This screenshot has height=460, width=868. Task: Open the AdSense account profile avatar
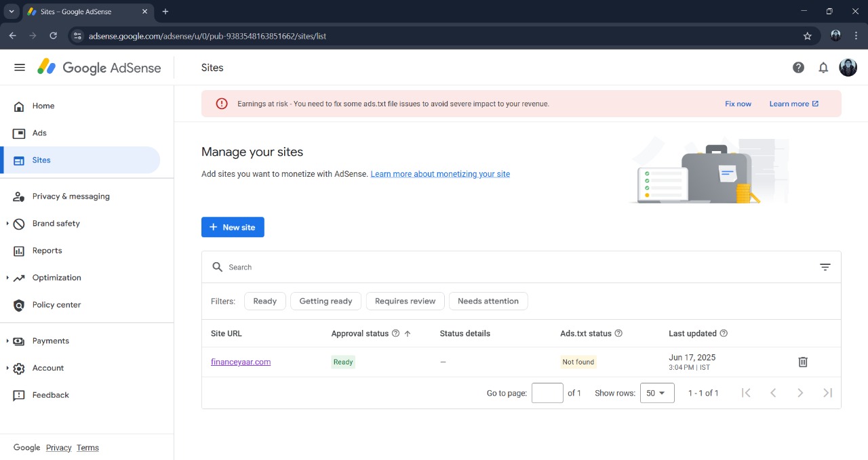pos(848,68)
